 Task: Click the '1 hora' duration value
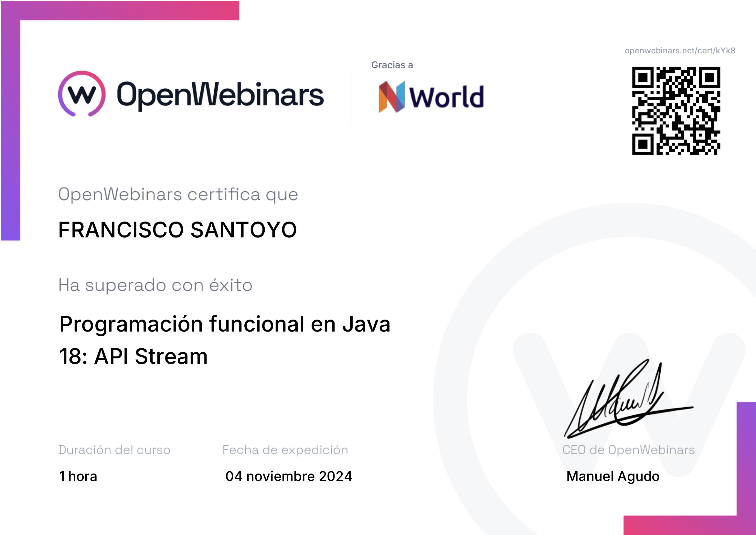[x=78, y=476]
